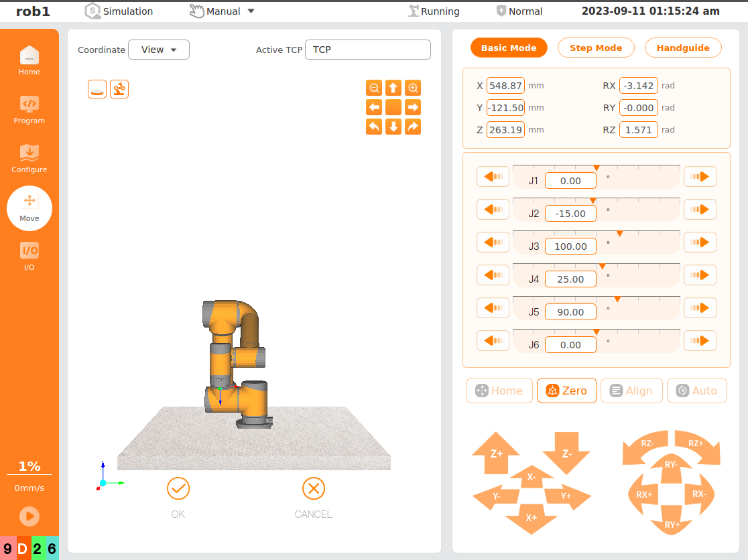Open the Coordinate View dropdown

tap(159, 50)
